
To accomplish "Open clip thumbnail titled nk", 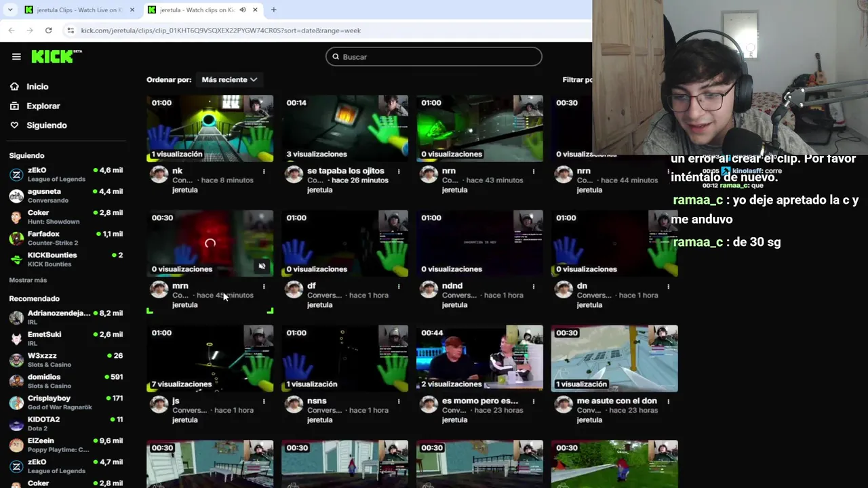I will pos(210,128).
